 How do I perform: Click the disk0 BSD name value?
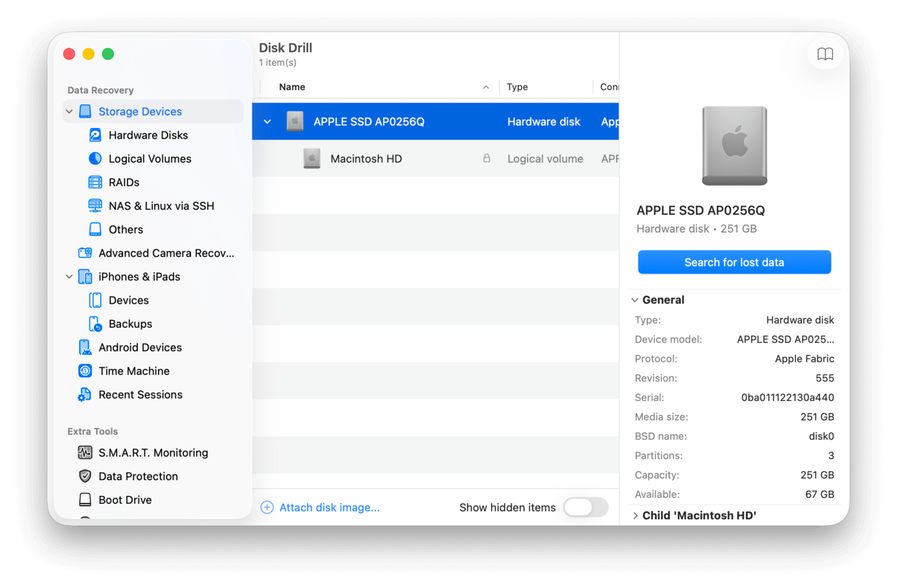tap(821, 436)
